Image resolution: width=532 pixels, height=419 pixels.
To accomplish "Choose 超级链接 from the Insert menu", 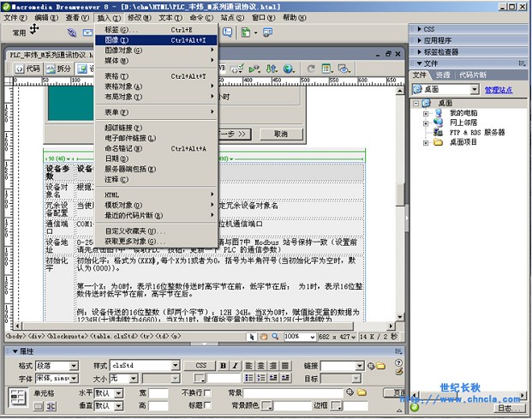I will tap(156, 128).
